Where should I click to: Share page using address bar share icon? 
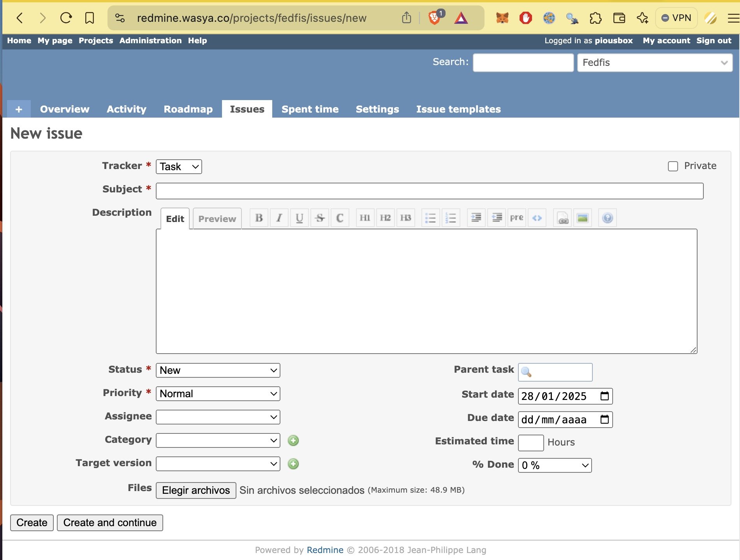coord(407,18)
